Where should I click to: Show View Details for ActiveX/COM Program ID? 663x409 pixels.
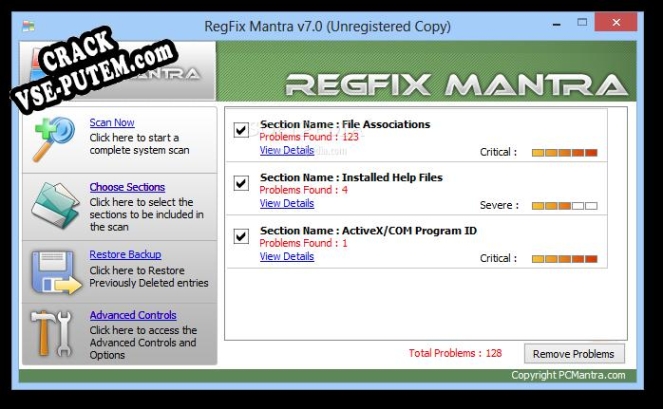pos(286,256)
